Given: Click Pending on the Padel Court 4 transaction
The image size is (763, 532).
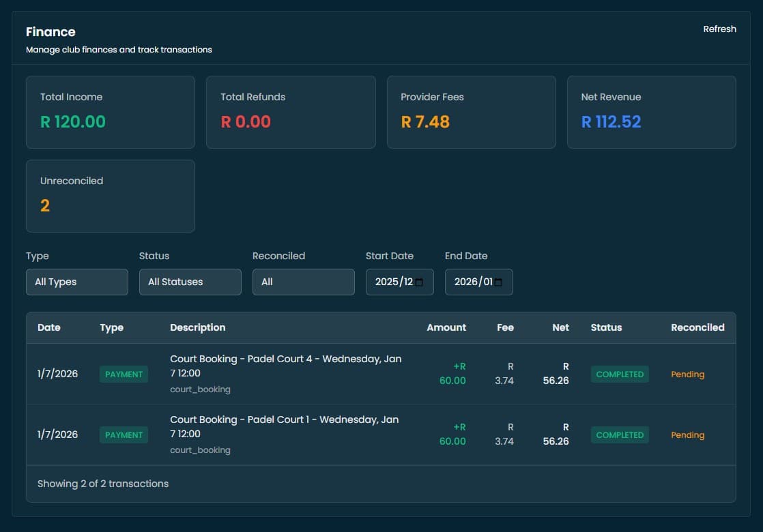Looking at the screenshot, I should click(687, 374).
